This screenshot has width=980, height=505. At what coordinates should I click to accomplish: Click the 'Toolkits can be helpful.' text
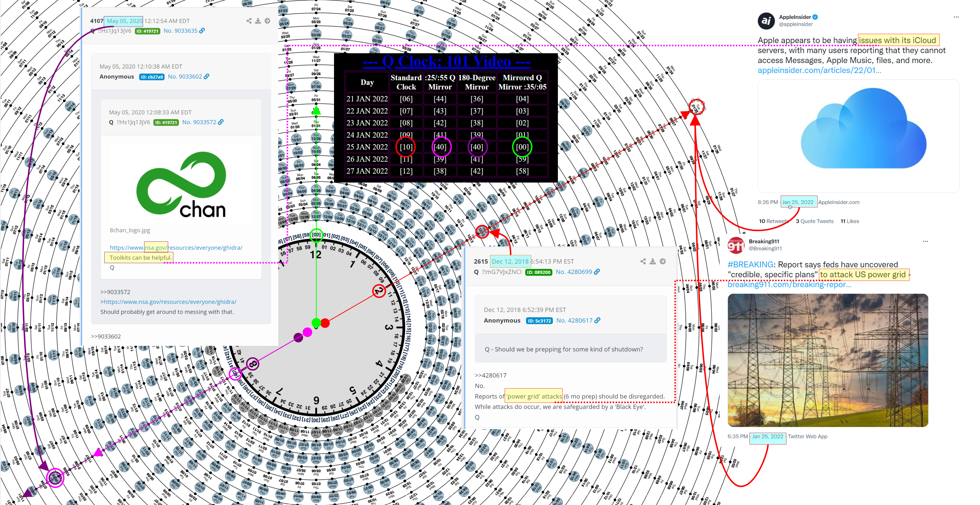[x=141, y=258]
